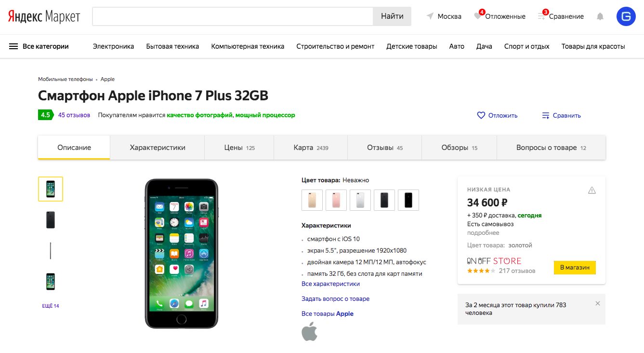644x353 pixels.
Task: Open the Отложенные heart icon in header
Action: coord(478,16)
